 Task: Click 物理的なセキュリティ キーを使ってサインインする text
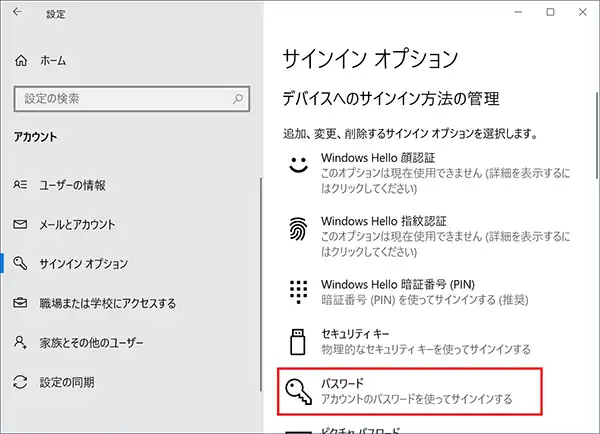click(426, 349)
